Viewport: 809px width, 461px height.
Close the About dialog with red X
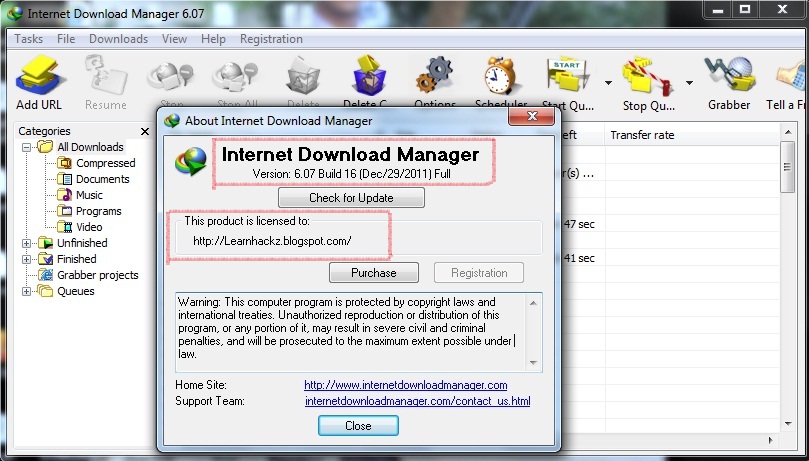click(x=531, y=116)
